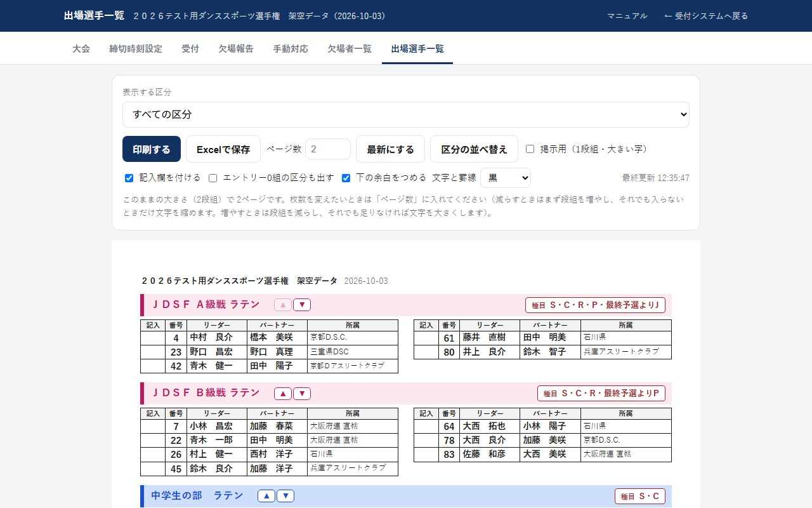Click the 最新にする button

click(x=390, y=149)
